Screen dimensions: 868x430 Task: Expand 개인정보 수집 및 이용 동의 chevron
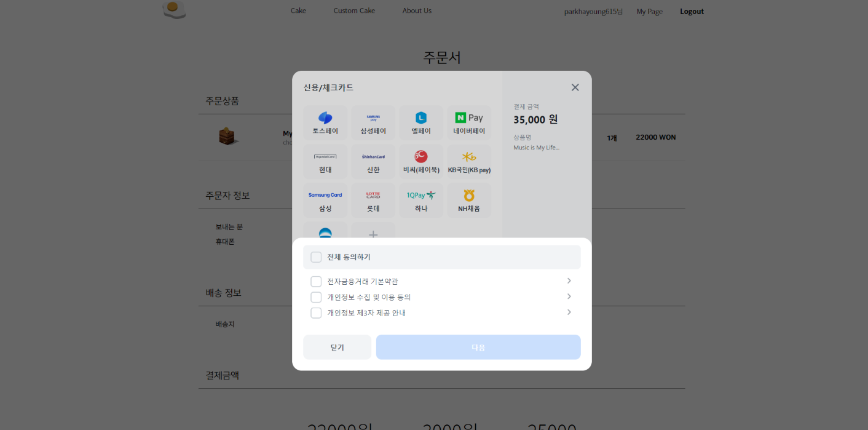tap(569, 297)
